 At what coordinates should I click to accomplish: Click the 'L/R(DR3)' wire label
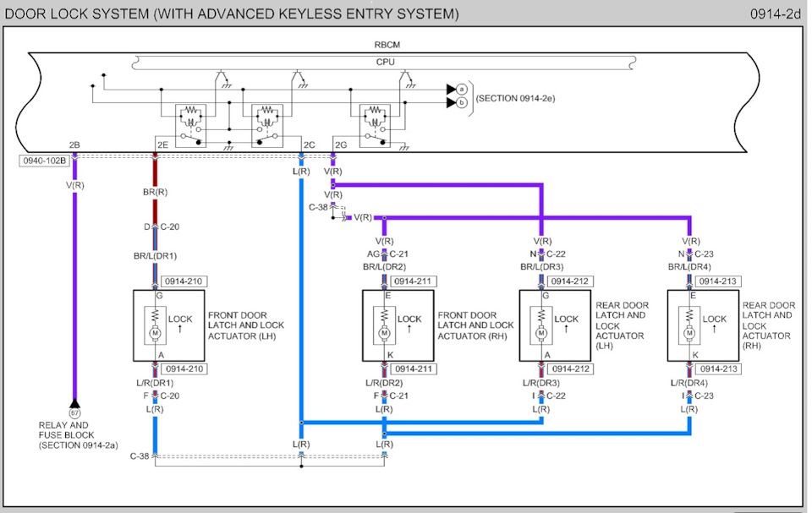click(x=541, y=383)
